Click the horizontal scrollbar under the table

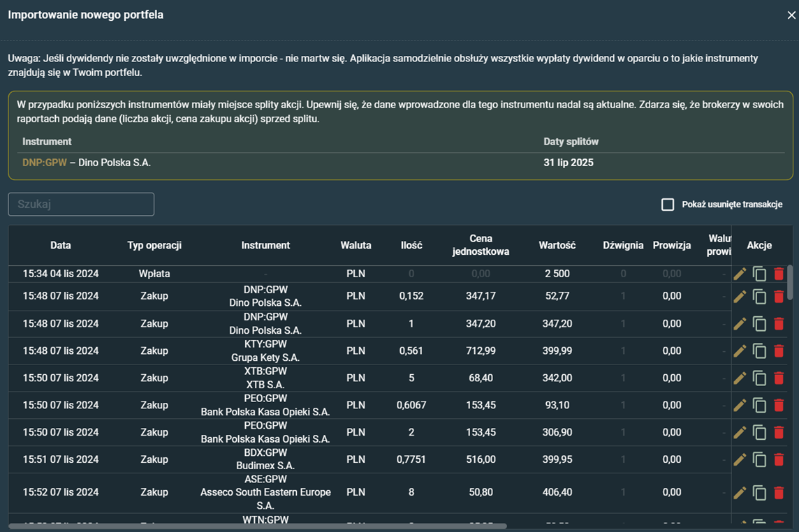click(257, 526)
